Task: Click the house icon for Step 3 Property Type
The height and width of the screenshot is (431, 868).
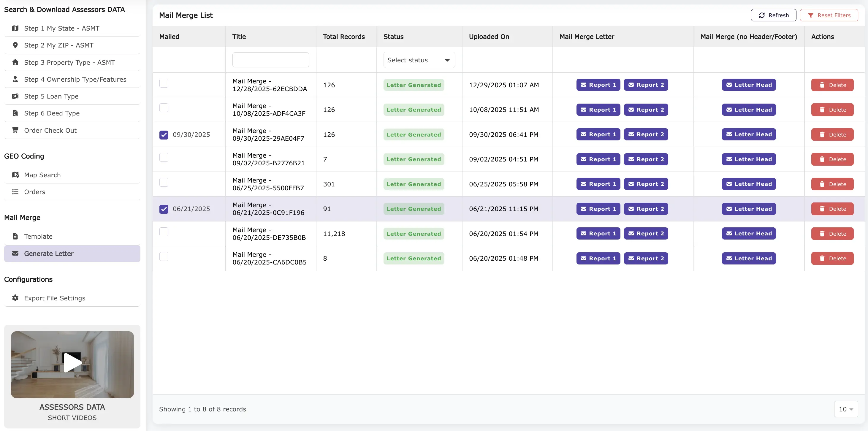Action: tap(15, 62)
